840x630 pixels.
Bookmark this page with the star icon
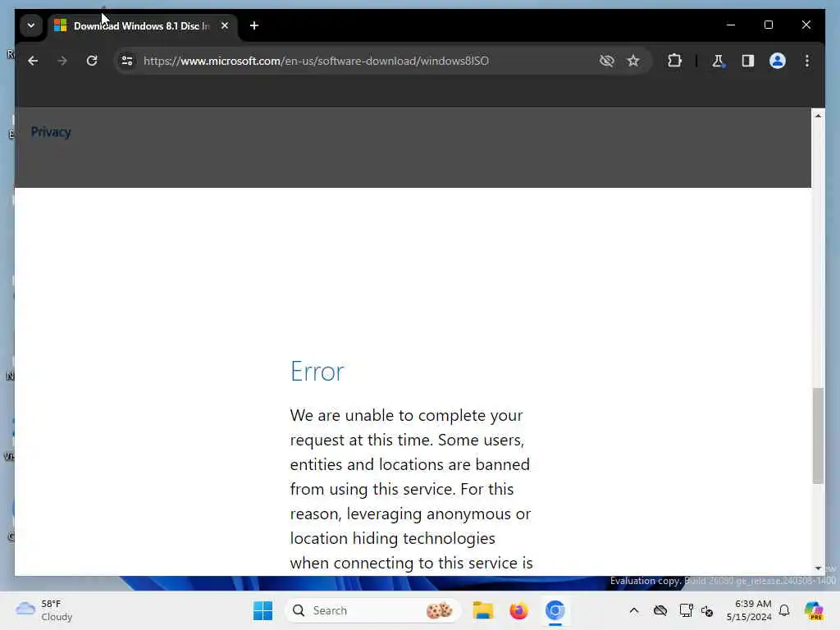coord(633,61)
